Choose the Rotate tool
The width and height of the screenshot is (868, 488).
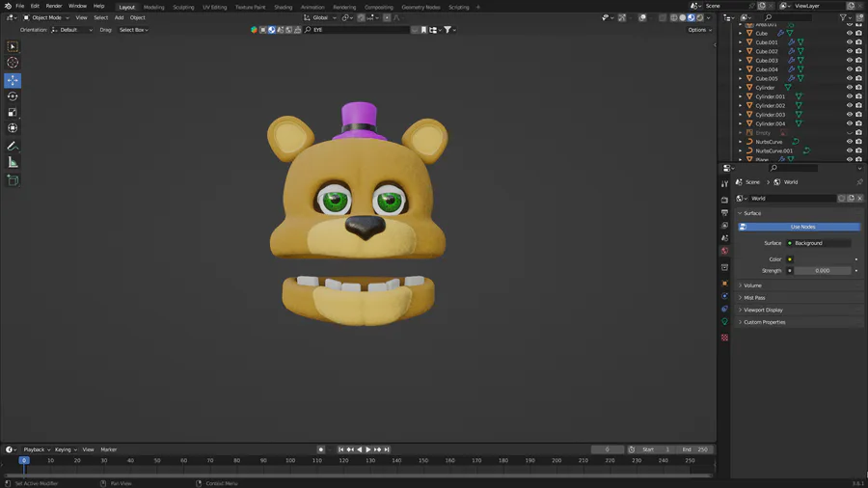coord(13,96)
